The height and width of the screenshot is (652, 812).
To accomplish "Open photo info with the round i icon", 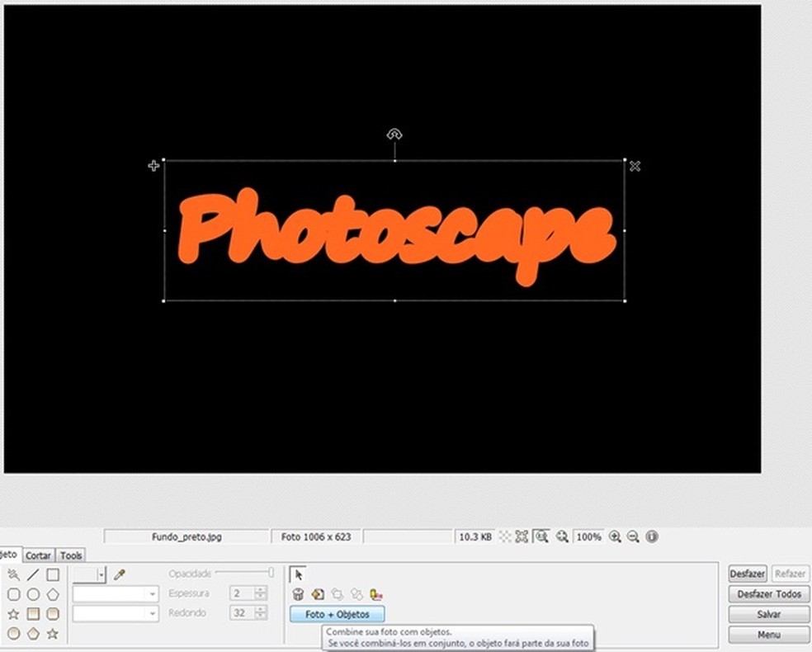I will pyautogui.click(x=652, y=536).
